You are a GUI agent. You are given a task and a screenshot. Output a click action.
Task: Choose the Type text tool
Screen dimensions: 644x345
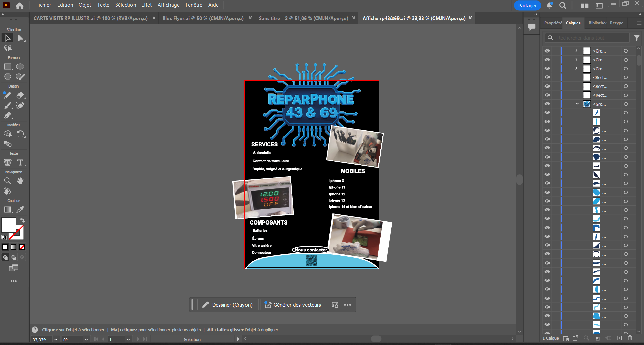coord(20,163)
